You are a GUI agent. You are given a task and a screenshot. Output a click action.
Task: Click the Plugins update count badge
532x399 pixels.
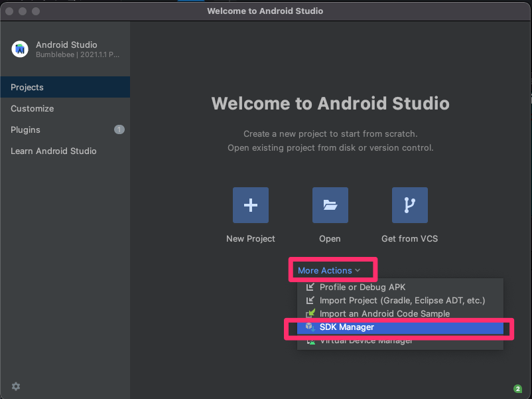coord(119,129)
